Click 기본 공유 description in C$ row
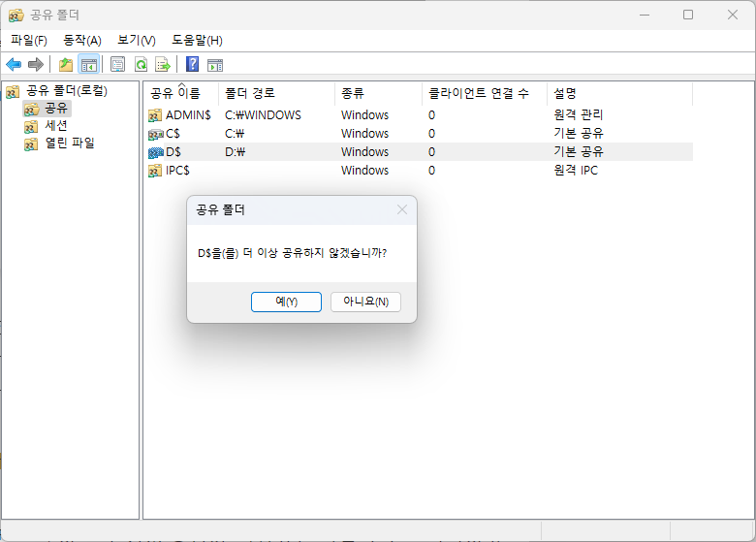Image resolution: width=756 pixels, height=542 pixels. [x=578, y=133]
